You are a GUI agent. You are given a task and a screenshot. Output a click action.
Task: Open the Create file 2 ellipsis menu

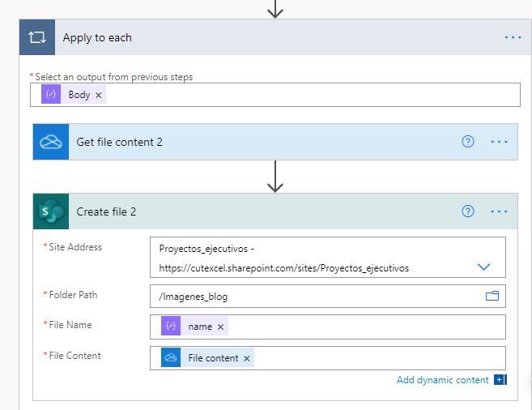click(499, 211)
